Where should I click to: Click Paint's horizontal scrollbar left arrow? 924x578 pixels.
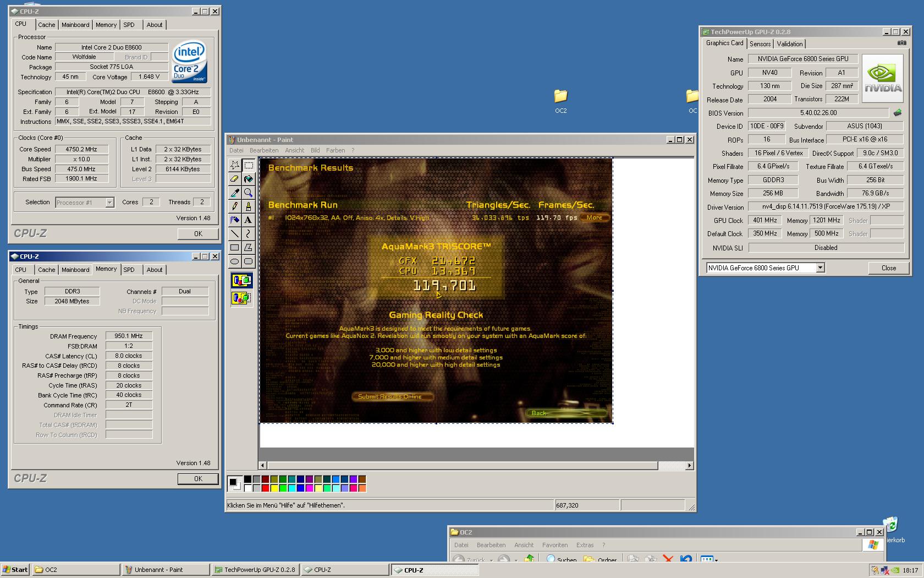click(263, 466)
